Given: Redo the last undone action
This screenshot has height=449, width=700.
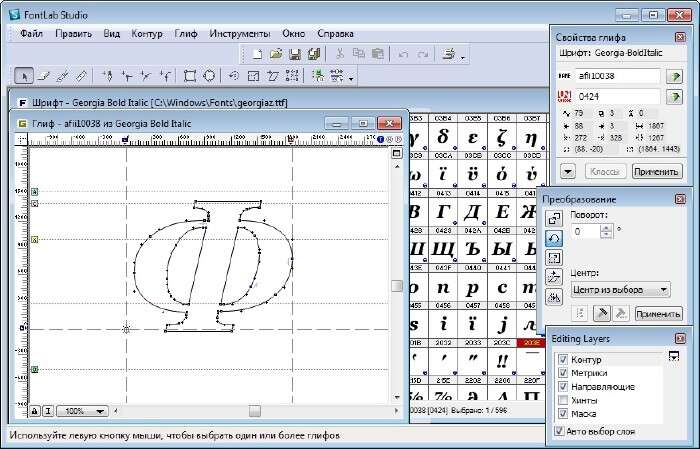Looking at the screenshot, I should pyautogui.click(x=422, y=54).
